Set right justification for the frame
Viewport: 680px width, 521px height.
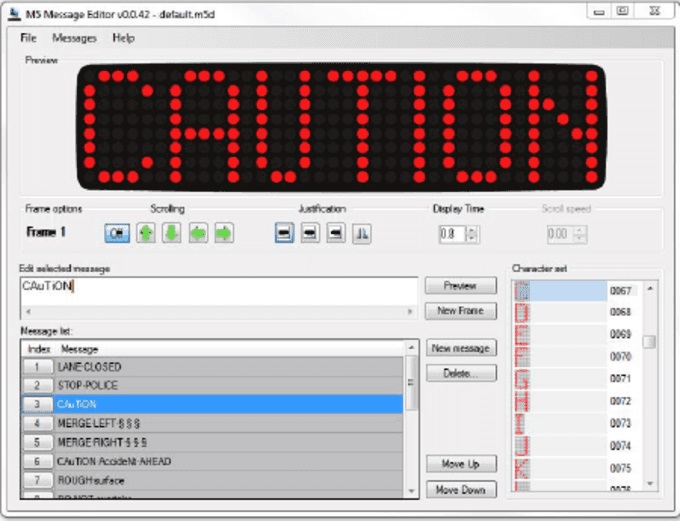tap(336, 233)
